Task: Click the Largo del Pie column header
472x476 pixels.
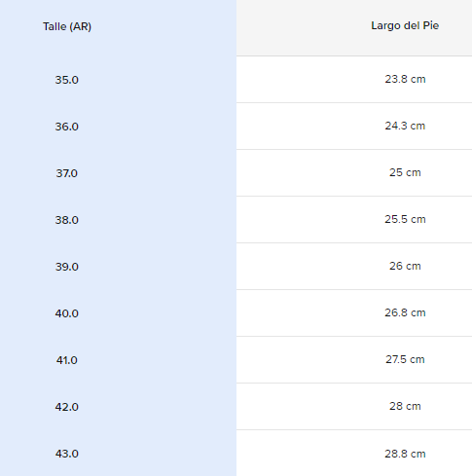Action: click(405, 25)
